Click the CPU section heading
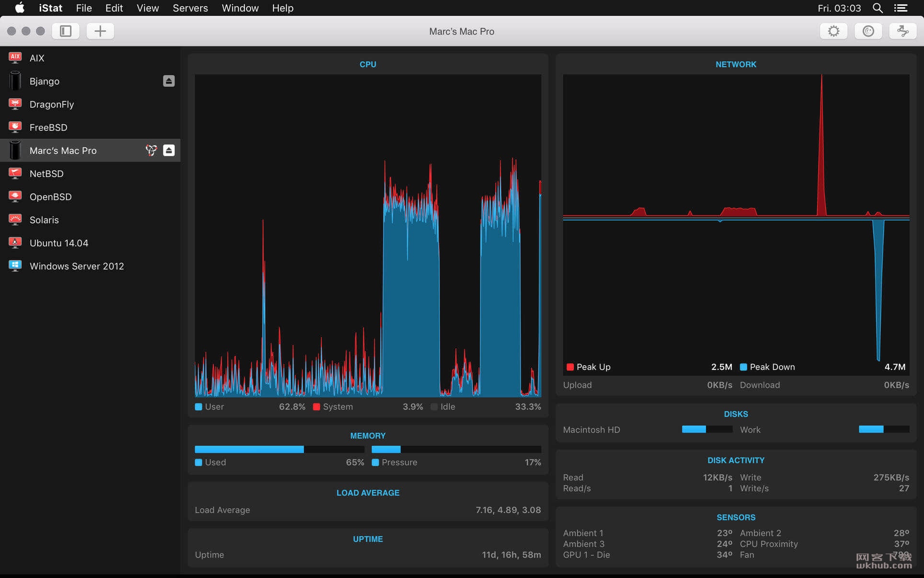 point(368,64)
